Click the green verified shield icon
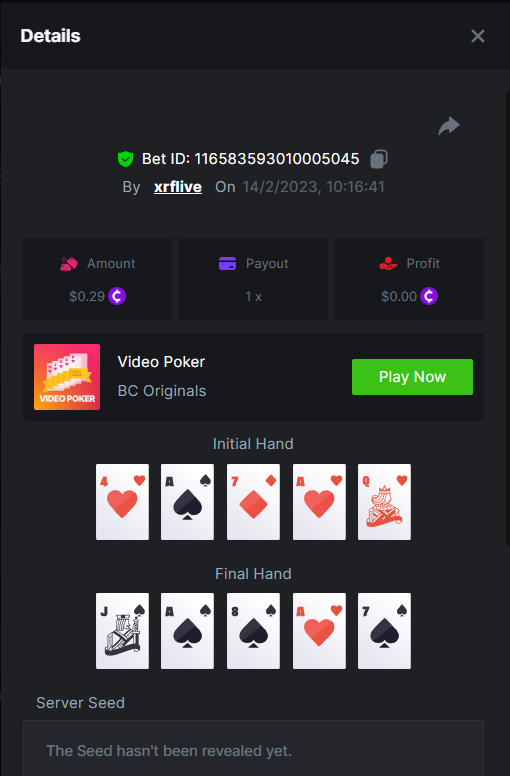This screenshot has width=510, height=776. click(126, 159)
